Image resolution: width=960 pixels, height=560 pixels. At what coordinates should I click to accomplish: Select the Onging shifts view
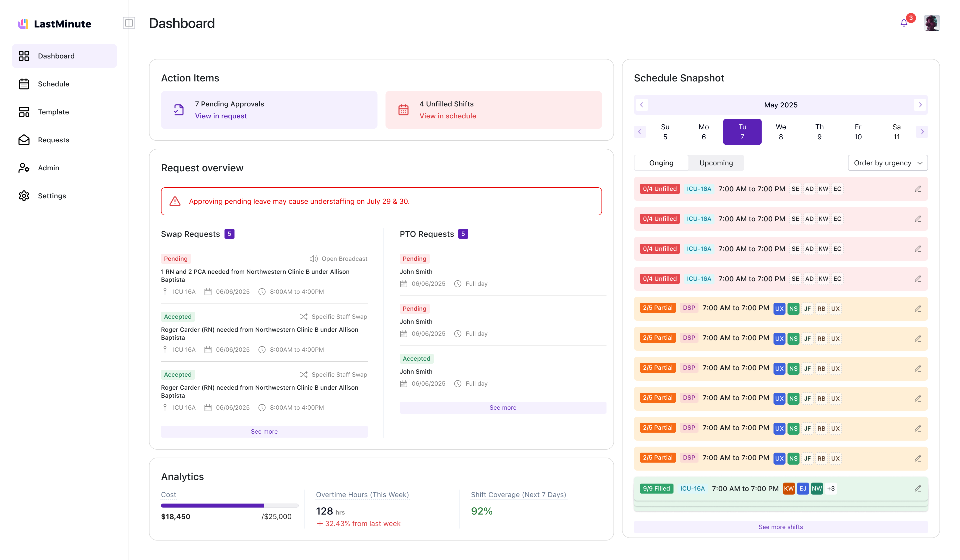tap(661, 163)
